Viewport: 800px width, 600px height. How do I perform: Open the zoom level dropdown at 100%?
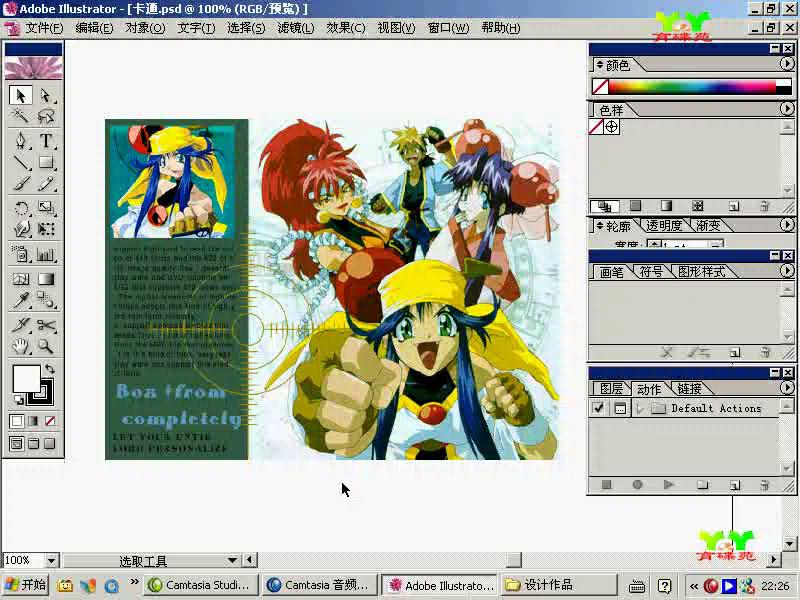52,561
